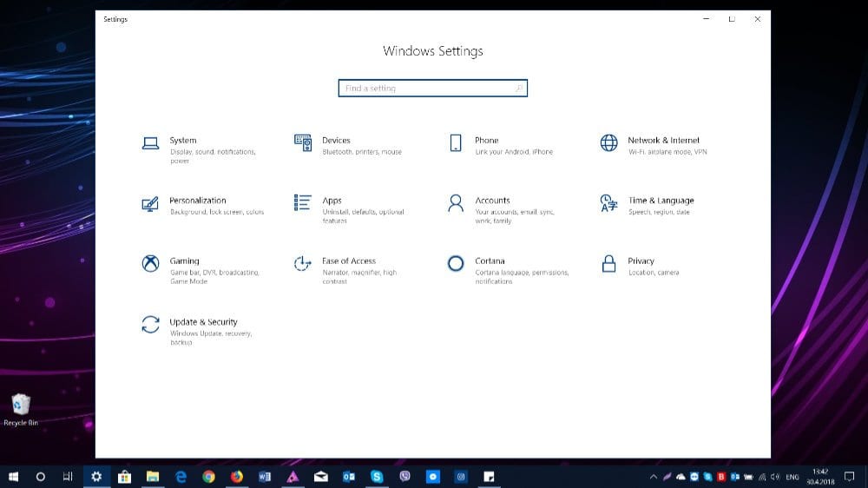The image size is (868, 488).
Task: Click the red B antivirus tray icon
Action: [x=721, y=477]
